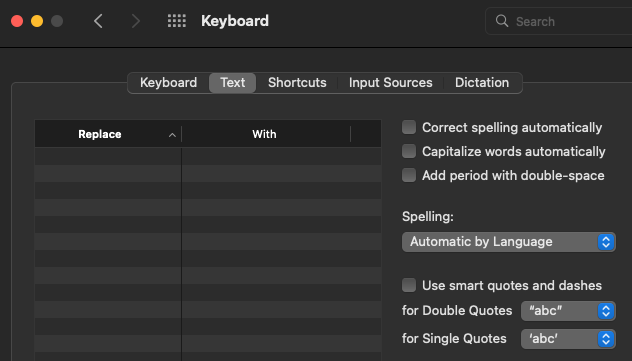632x361 pixels.
Task: Enable Correct spelling automatically
Action: click(409, 127)
